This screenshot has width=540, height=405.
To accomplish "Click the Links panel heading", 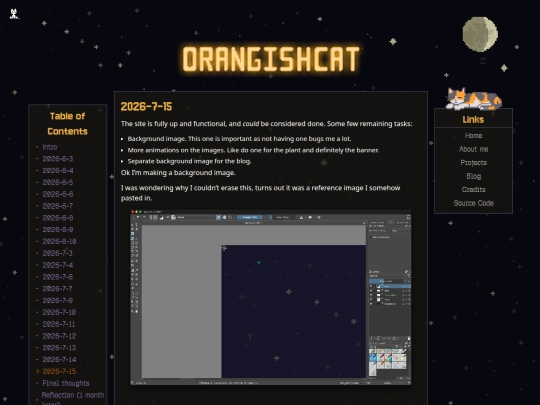I will point(473,120).
